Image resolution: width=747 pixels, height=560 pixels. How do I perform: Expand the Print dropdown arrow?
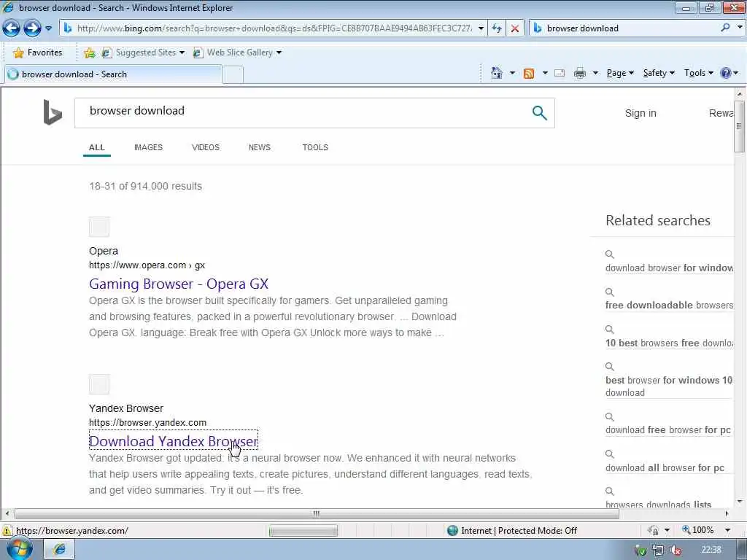click(x=595, y=73)
